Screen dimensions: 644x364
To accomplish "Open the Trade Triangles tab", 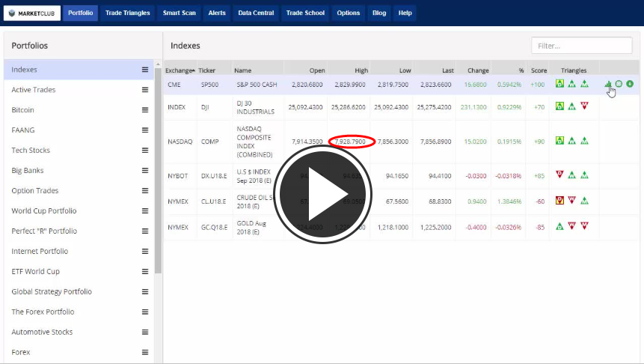I will tap(128, 13).
